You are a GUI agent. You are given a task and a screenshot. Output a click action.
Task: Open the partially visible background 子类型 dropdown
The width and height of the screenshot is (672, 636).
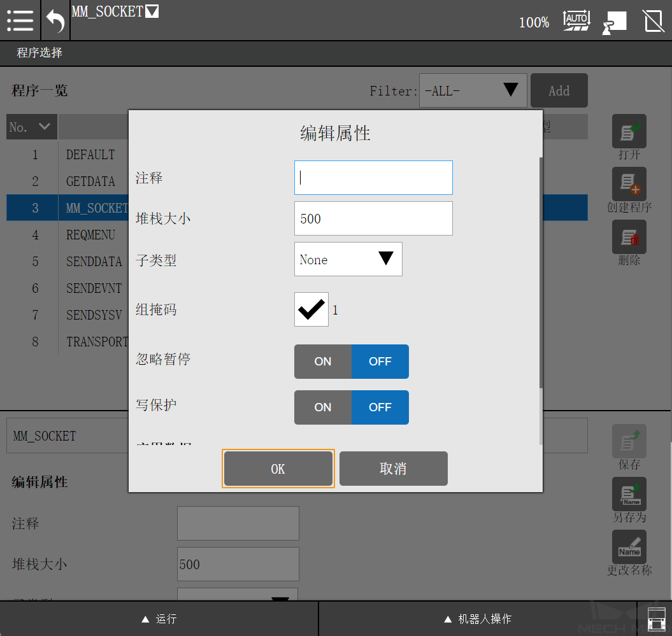click(x=238, y=595)
